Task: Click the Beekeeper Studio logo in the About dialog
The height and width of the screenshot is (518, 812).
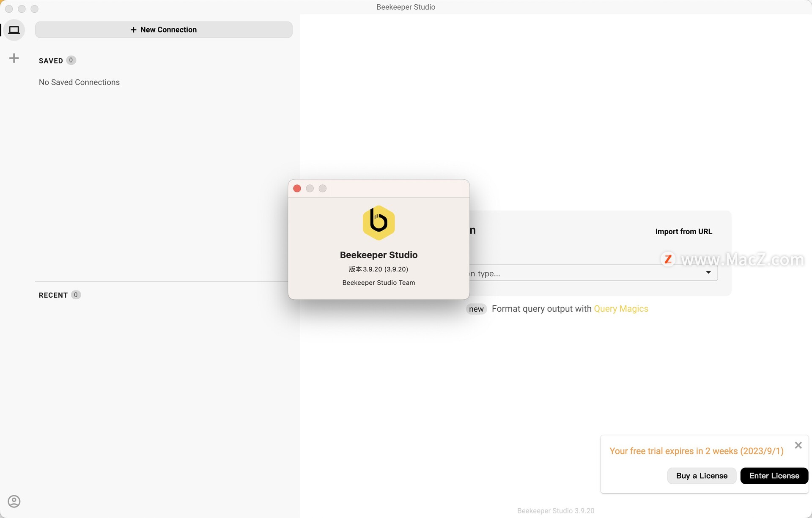Action: point(379,223)
